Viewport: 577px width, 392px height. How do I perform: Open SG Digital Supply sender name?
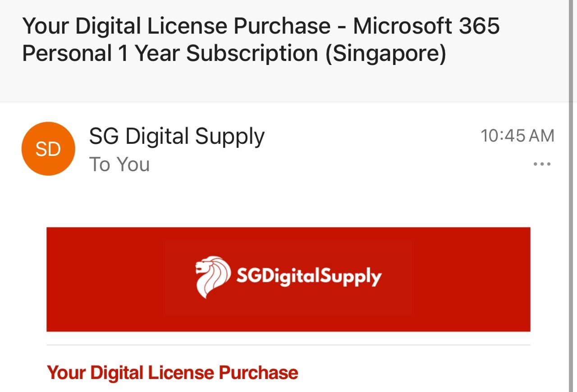coord(177,137)
